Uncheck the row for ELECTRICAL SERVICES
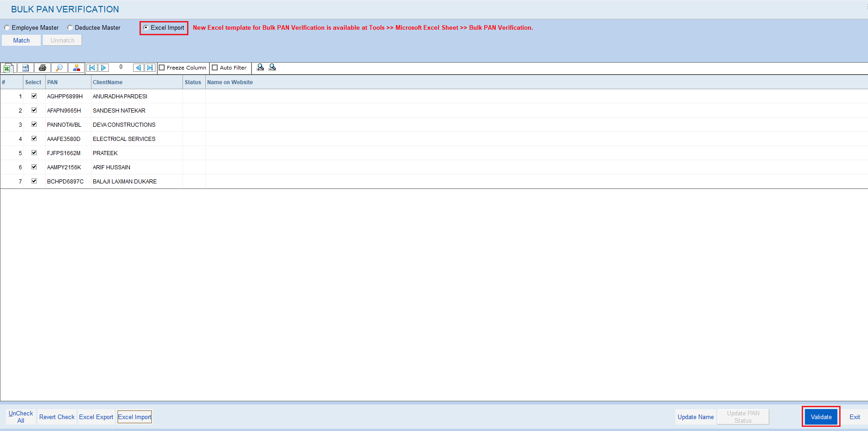The height and width of the screenshot is (431, 868). [34, 139]
